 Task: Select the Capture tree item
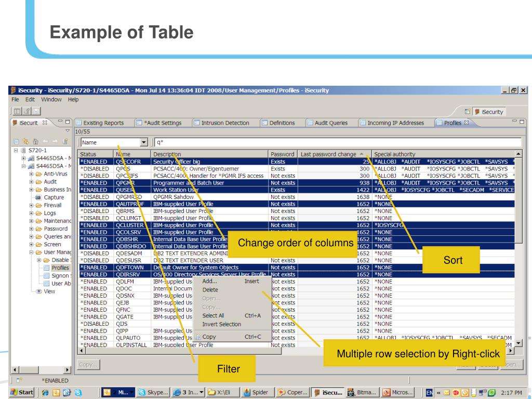pos(54,197)
